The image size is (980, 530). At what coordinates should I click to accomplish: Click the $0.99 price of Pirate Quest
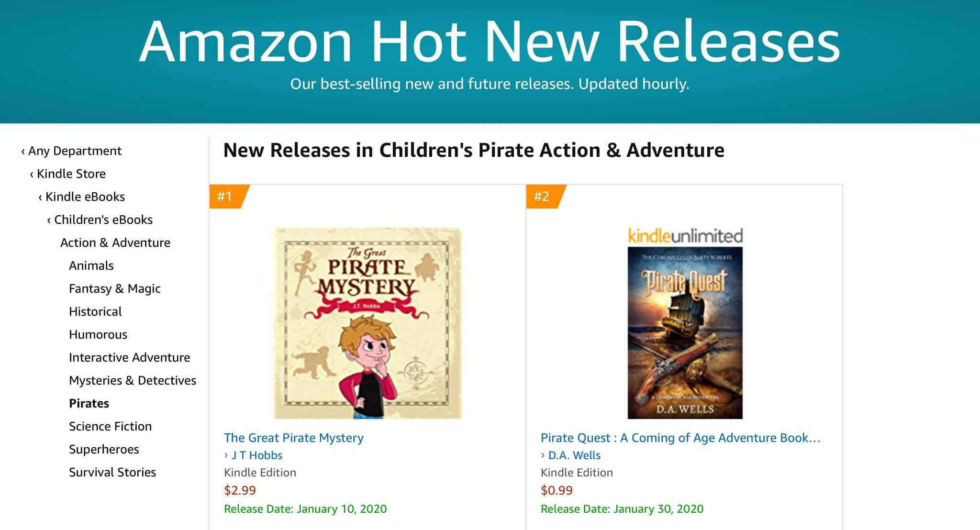pos(557,490)
